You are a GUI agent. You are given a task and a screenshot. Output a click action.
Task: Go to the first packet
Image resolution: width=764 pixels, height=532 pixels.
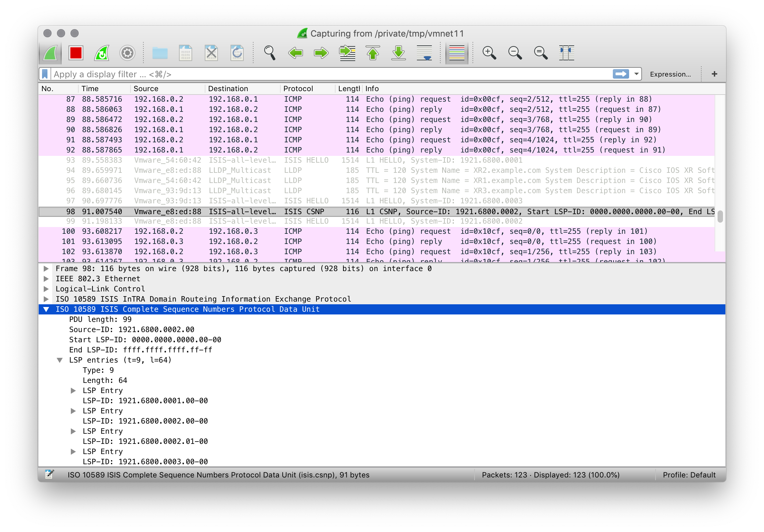click(x=373, y=53)
